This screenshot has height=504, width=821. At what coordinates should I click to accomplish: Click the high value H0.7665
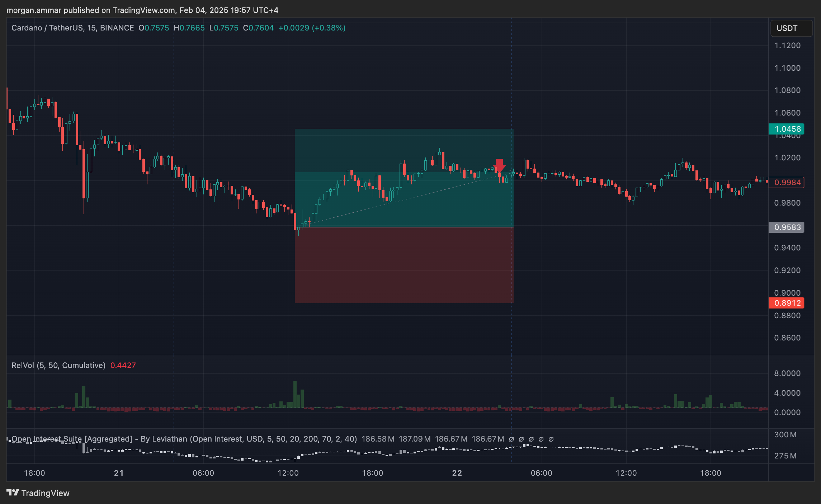click(x=189, y=28)
